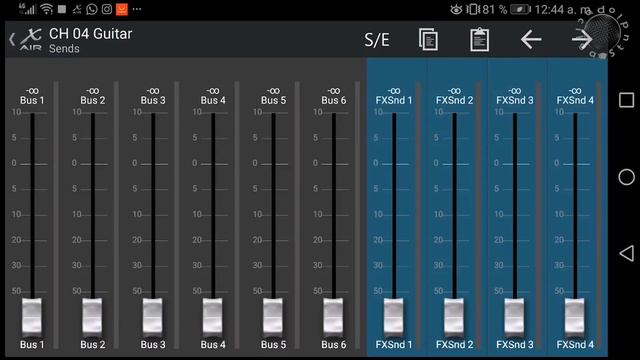Tap the orange notification app icon

point(122,9)
